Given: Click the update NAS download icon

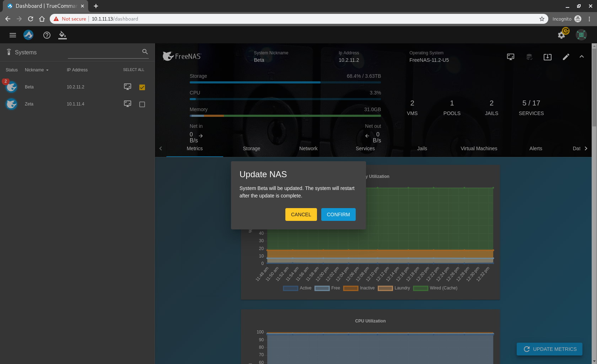Looking at the screenshot, I should click(548, 57).
